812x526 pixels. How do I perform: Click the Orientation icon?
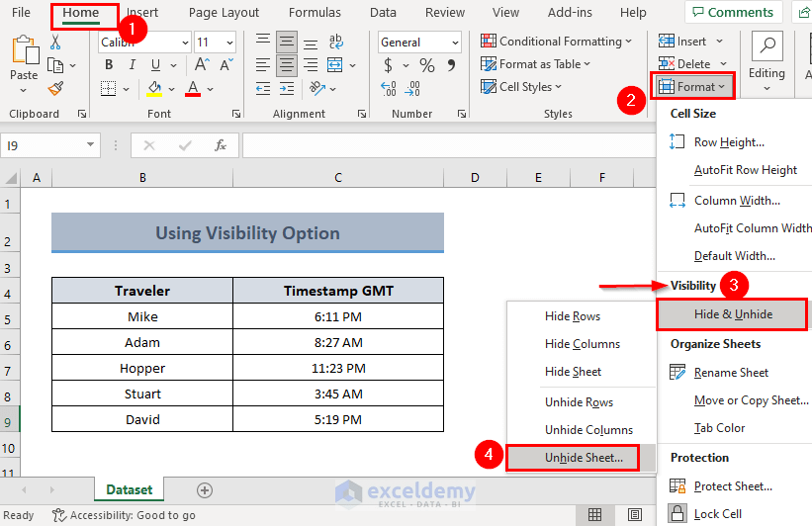pyautogui.click(x=316, y=89)
